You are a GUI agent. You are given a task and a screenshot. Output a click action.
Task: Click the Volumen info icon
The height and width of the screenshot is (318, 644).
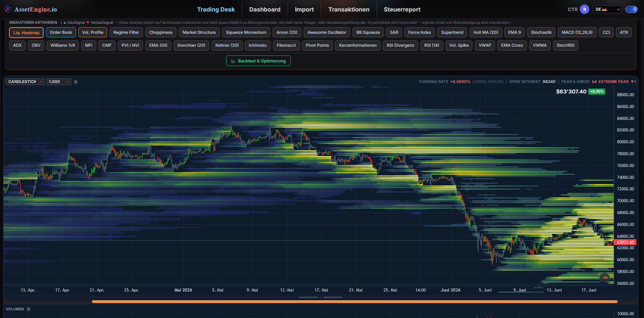click(x=29, y=309)
